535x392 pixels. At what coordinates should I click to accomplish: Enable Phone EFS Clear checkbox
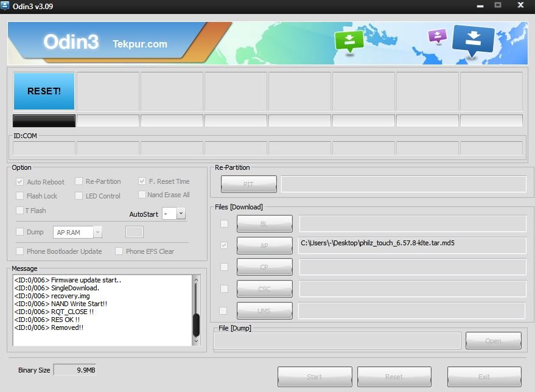(119, 251)
